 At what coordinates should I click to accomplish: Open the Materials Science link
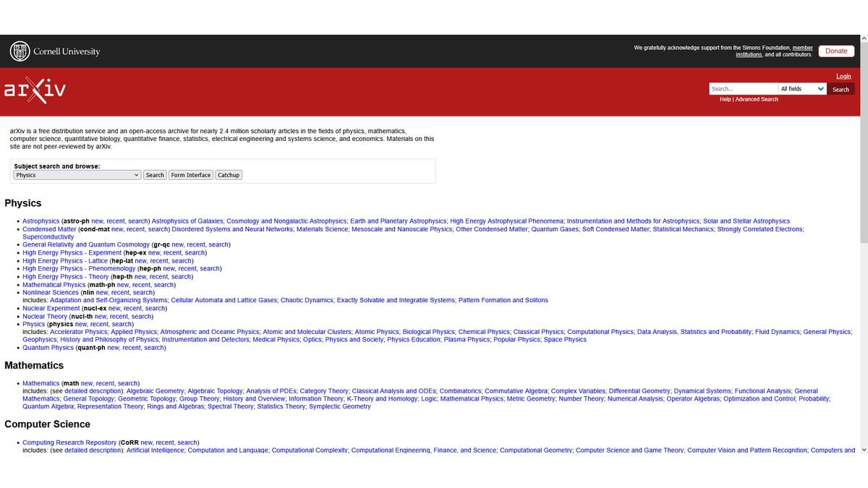[323, 229]
